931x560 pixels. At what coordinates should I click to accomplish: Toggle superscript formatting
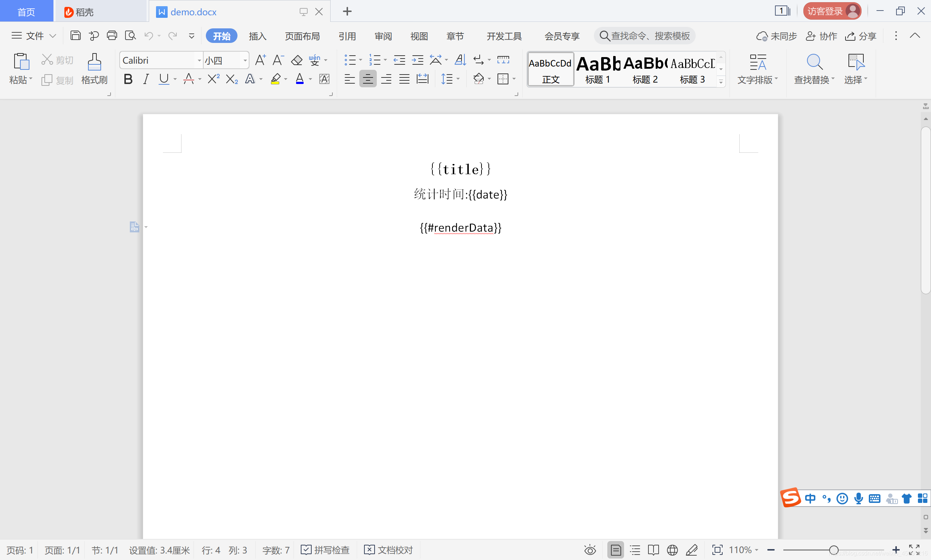(213, 79)
